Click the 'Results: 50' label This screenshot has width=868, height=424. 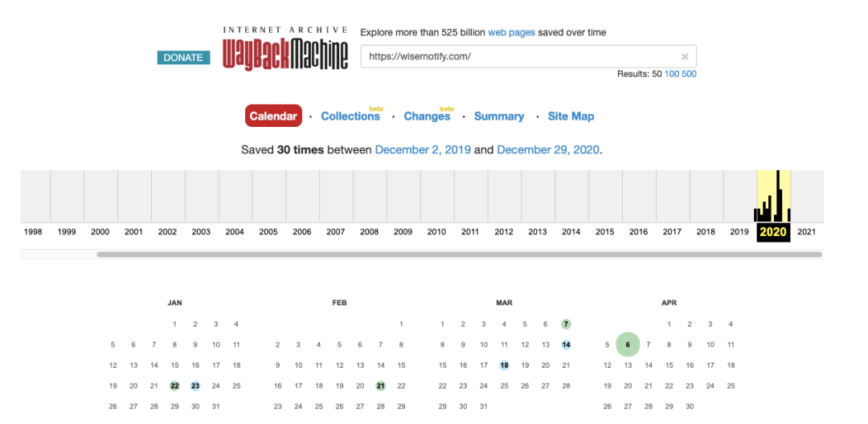click(x=640, y=74)
